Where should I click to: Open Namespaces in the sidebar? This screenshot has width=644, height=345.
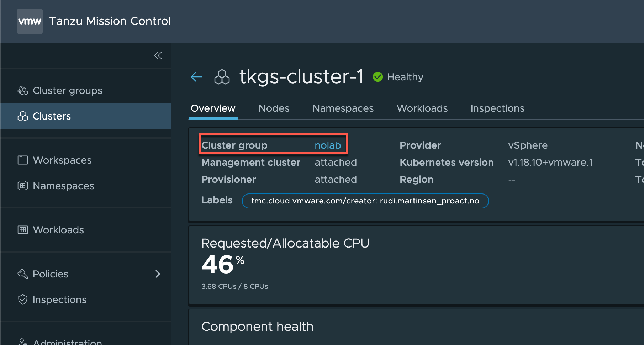(x=85, y=186)
